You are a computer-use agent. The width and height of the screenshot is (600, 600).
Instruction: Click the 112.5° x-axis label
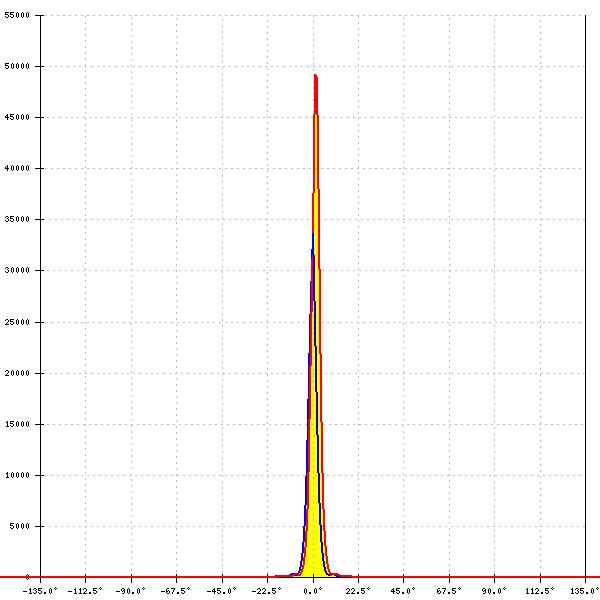coord(540,591)
